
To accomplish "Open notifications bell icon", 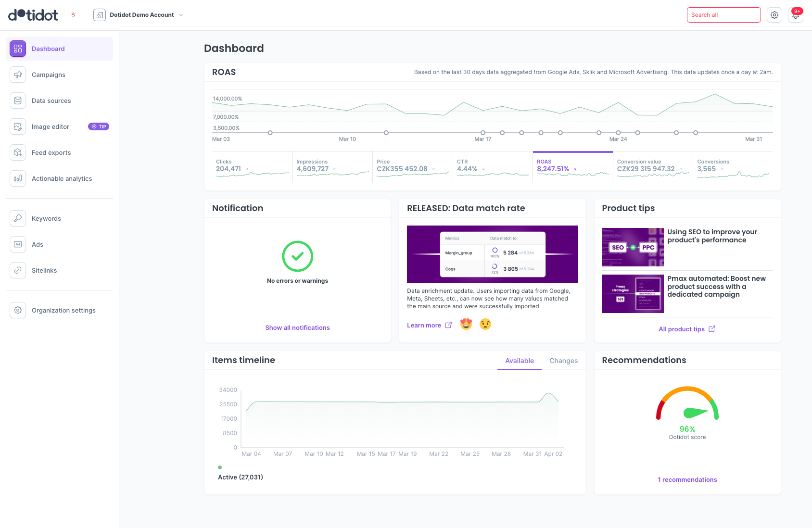I will (796, 15).
